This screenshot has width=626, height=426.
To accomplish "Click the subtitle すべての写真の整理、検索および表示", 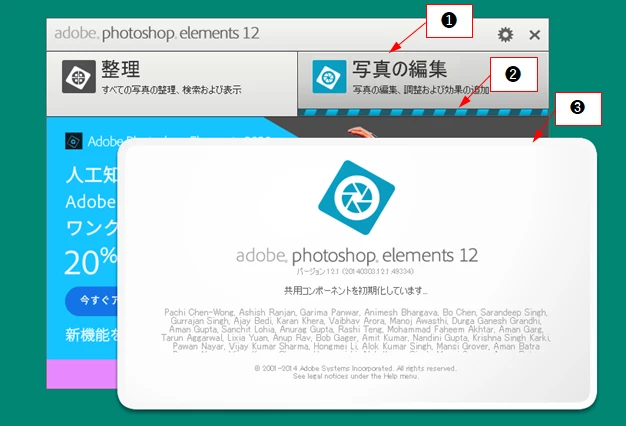I will pos(171,90).
